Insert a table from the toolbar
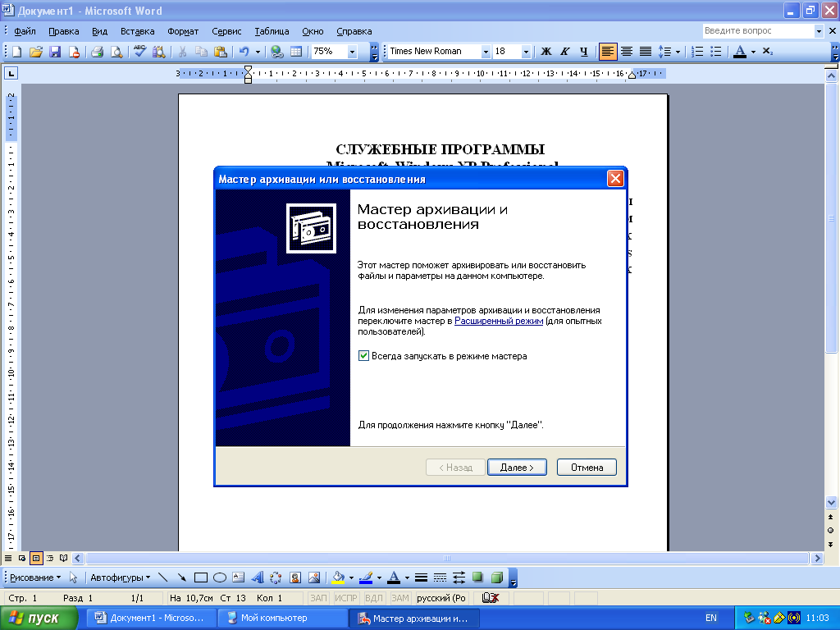 (295, 52)
